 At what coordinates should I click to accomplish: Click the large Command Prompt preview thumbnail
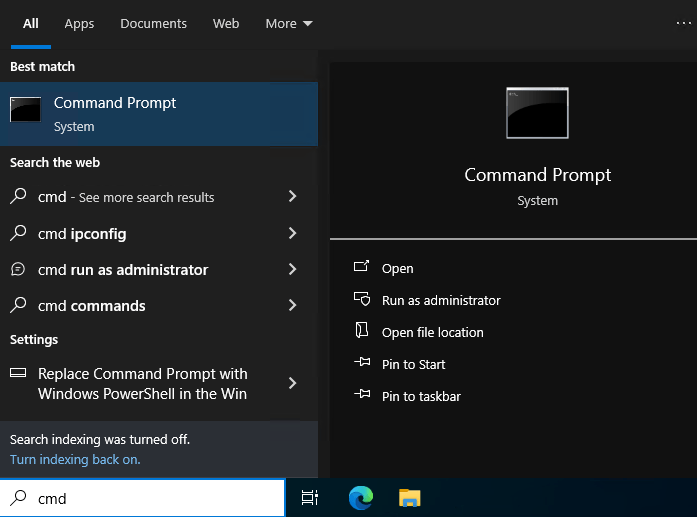537,113
